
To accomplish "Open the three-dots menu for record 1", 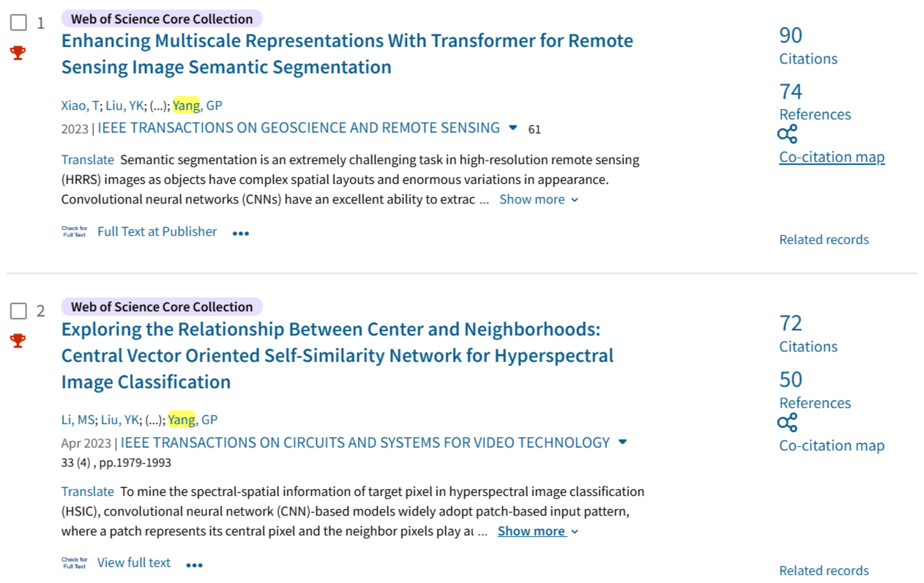I will coord(241,233).
